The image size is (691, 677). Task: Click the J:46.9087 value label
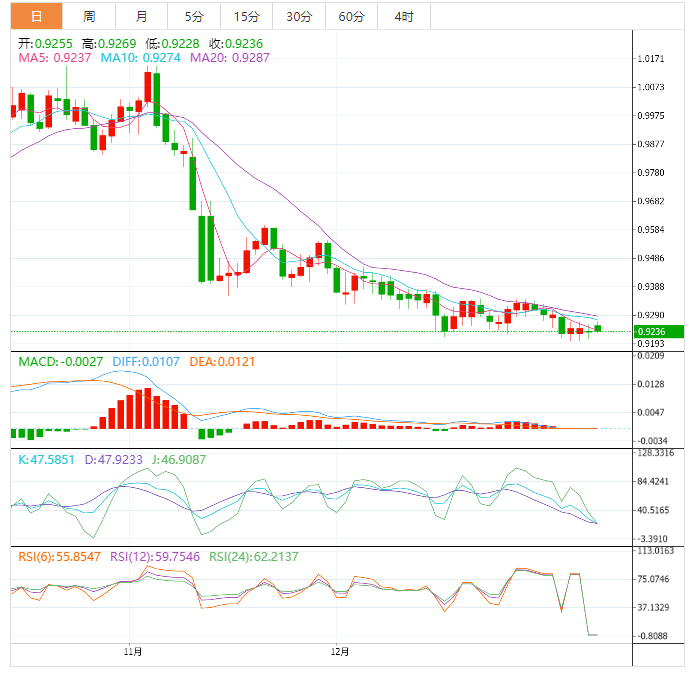point(179,460)
